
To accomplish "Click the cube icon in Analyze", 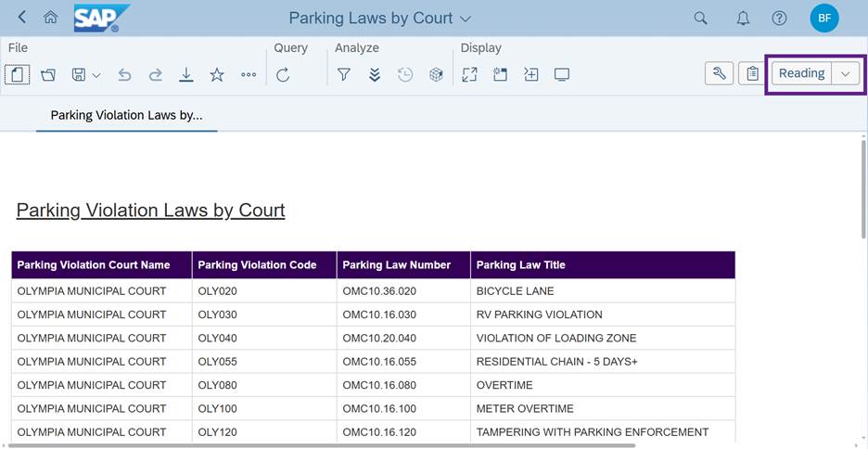I will pyautogui.click(x=436, y=74).
